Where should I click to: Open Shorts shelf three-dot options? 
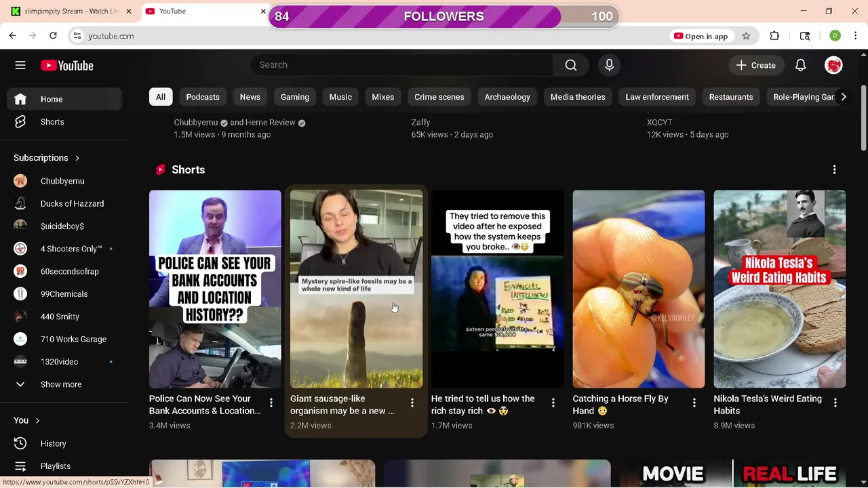pos(834,169)
